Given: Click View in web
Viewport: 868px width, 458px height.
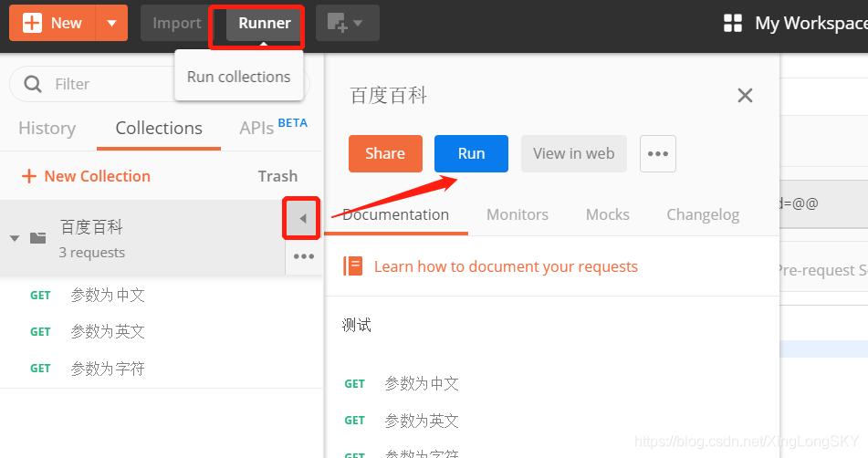Looking at the screenshot, I should click(574, 154).
